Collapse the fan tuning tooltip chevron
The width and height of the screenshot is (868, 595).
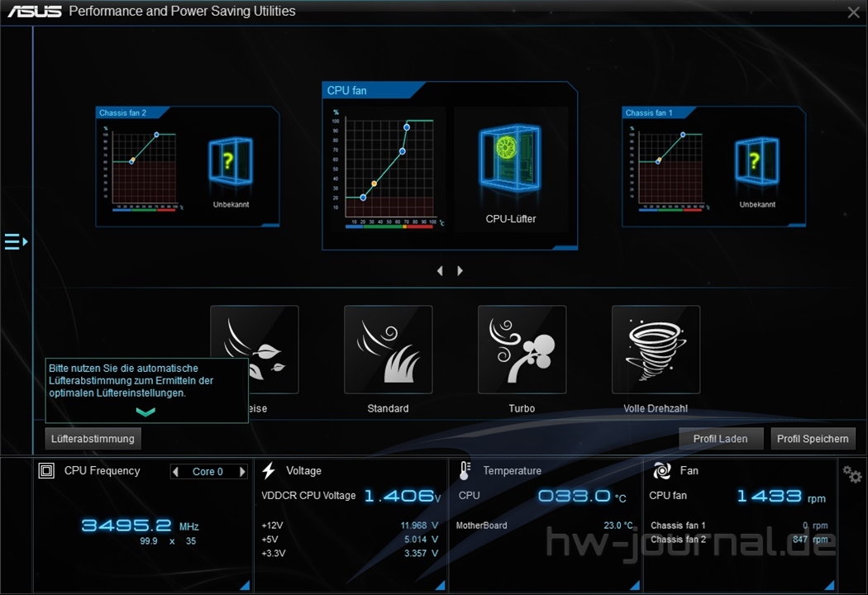point(145,412)
